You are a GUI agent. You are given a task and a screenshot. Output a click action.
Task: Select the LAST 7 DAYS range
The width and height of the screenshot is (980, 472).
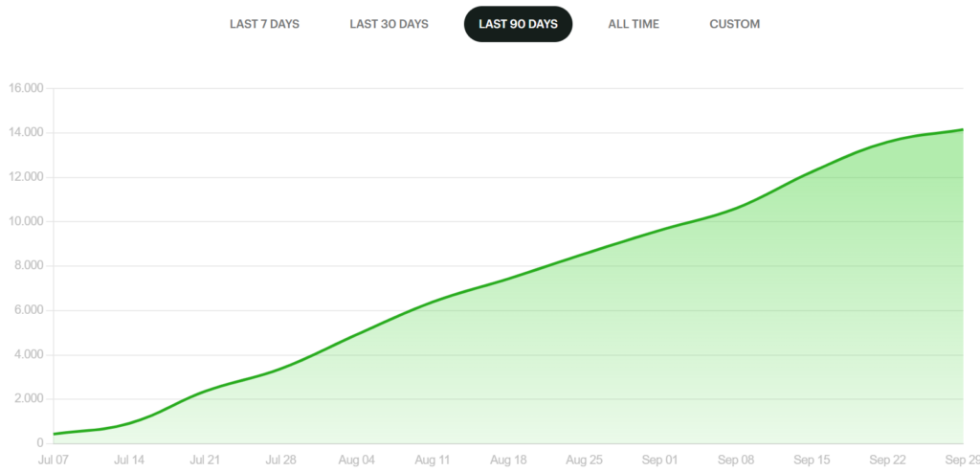pos(264,24)
